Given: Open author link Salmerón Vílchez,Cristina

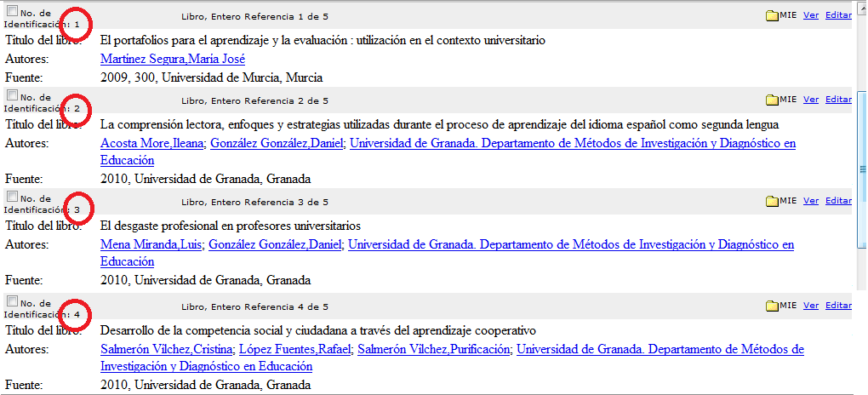Looking at the screenshot, I should [x=168, y=349].
